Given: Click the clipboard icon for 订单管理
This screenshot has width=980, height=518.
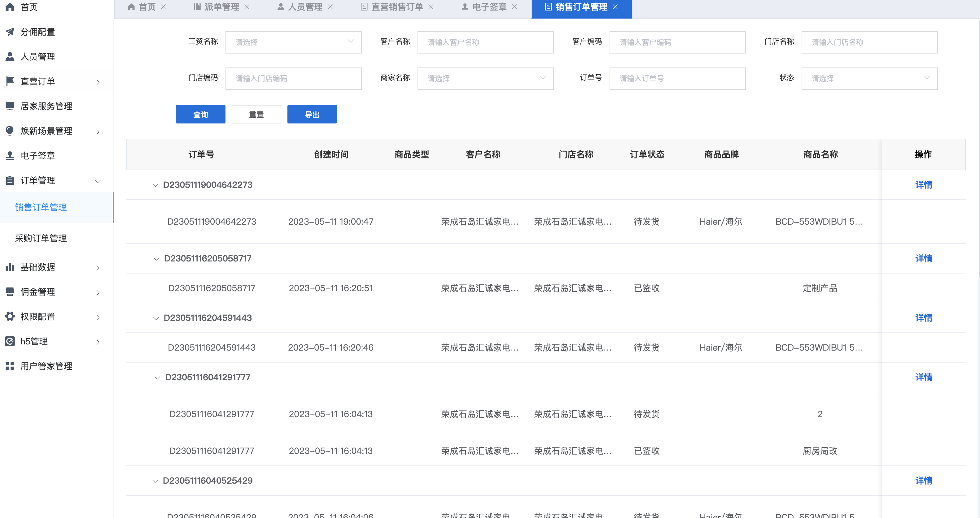Looking at the screenshot, I should tap(10, 180).
